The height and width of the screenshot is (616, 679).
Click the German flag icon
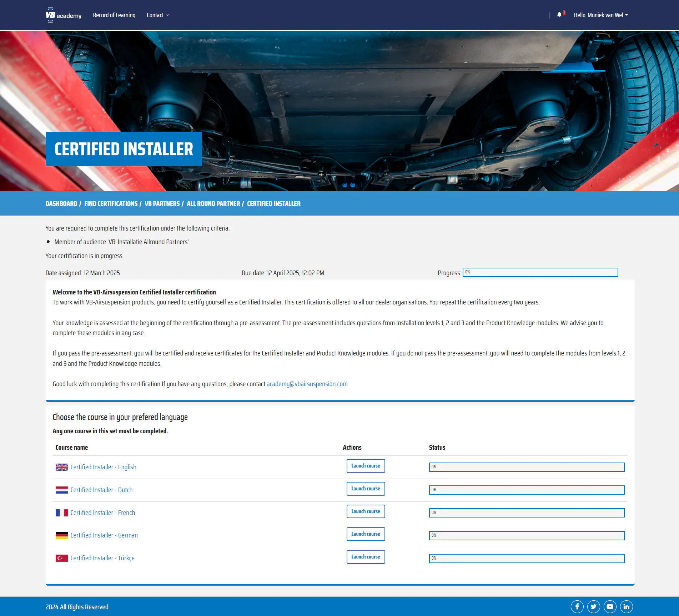tap(62, 535)
